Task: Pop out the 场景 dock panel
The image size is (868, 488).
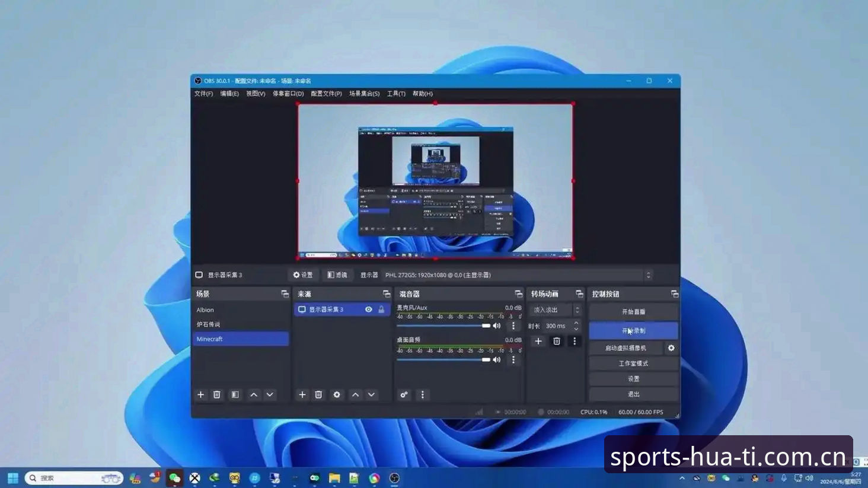Action: pyautogui.click(x=285, y=294)
